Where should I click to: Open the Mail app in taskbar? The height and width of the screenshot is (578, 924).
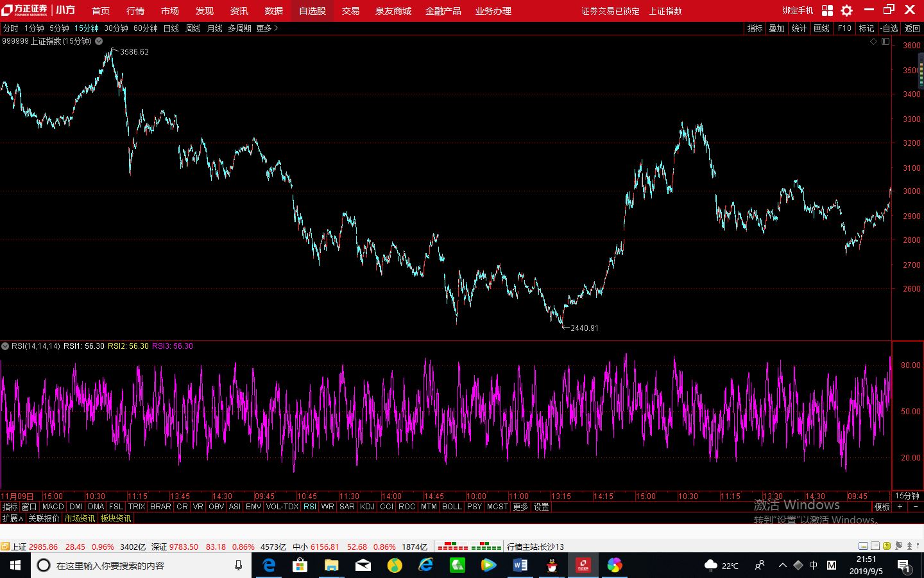click(363, 565)
